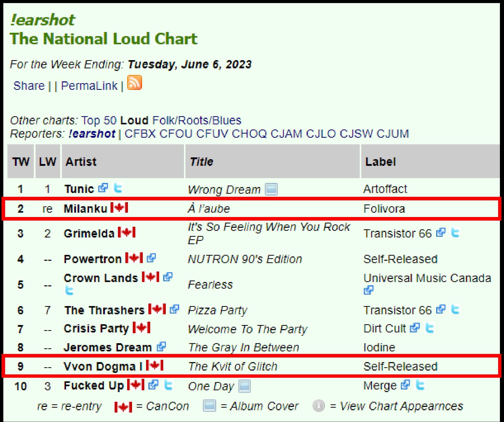Click the Twitter icon next to Tunic

pyautogui.click(x=118, y=188)
